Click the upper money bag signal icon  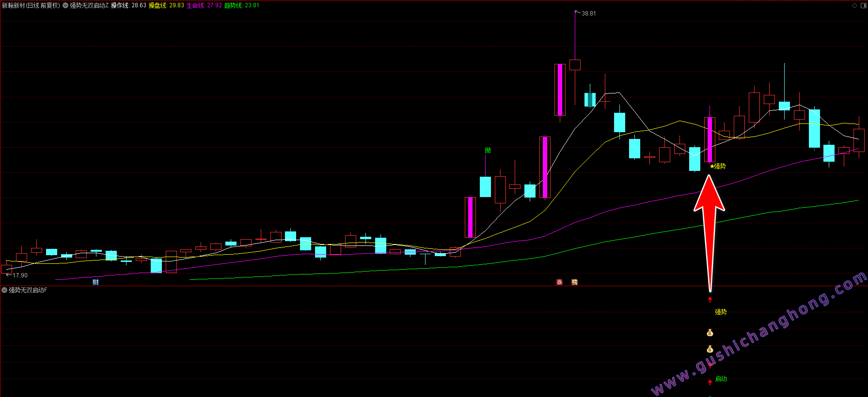710,333
